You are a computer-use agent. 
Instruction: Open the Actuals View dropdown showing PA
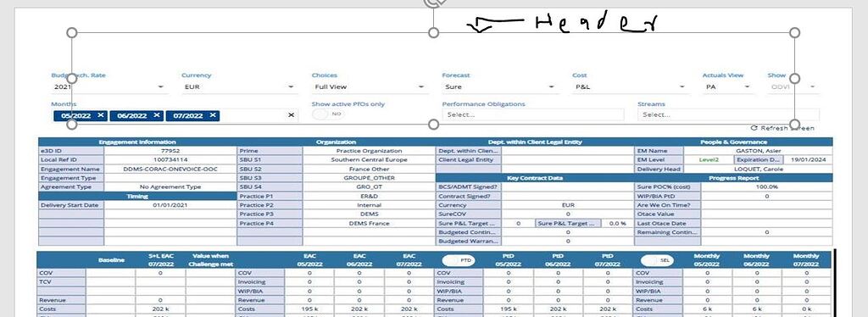tap(728, 86)
